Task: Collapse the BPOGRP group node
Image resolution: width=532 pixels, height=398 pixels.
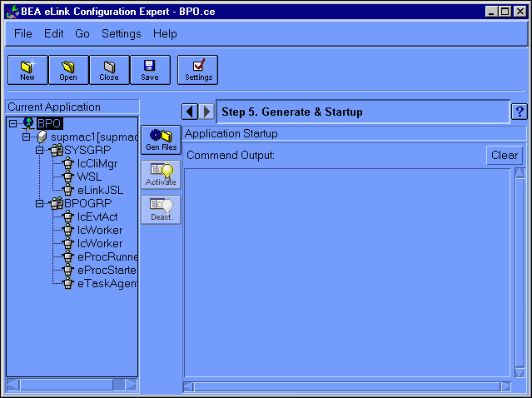Action: point(39,204)
